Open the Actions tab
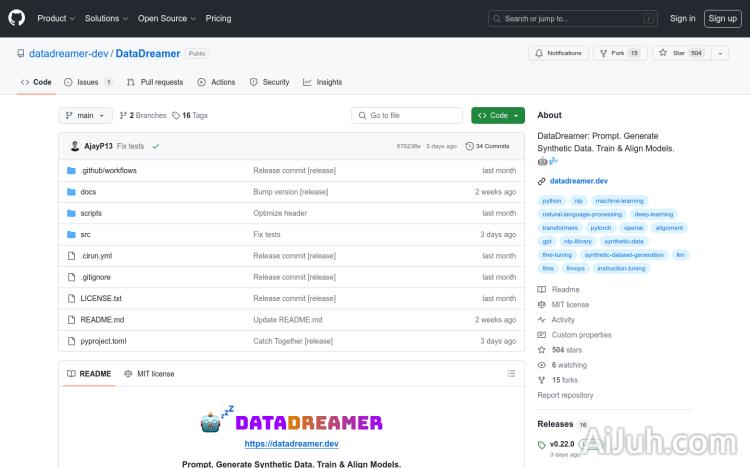The image size is (750, 468). [216, 82]
